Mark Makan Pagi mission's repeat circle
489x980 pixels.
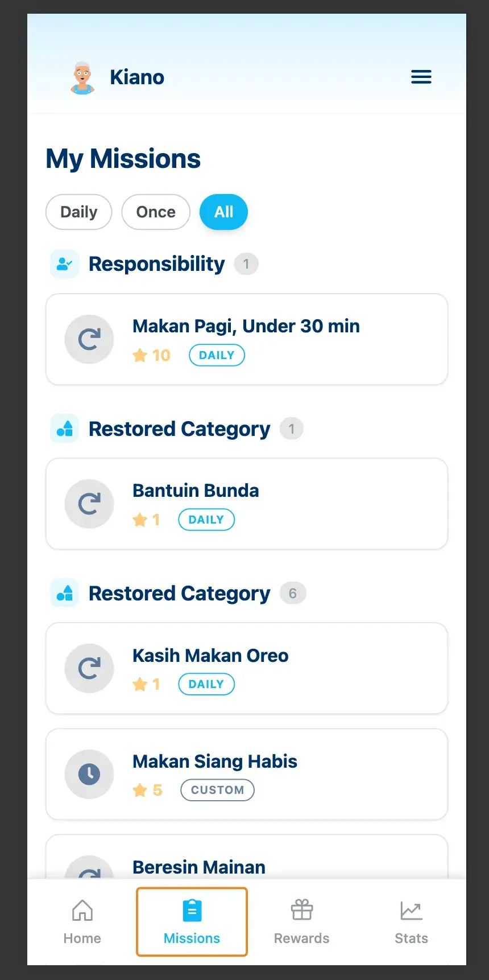pyautogui.click(x=89, y=339)
